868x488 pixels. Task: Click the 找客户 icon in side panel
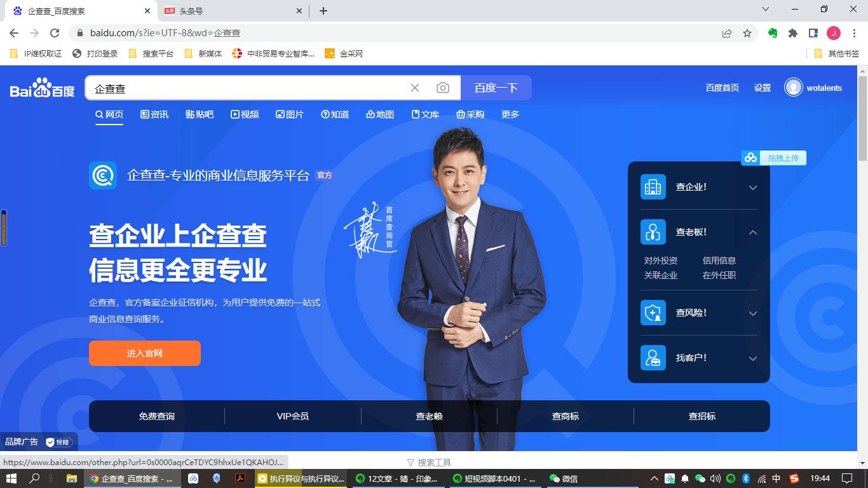[x=653, y=358]
